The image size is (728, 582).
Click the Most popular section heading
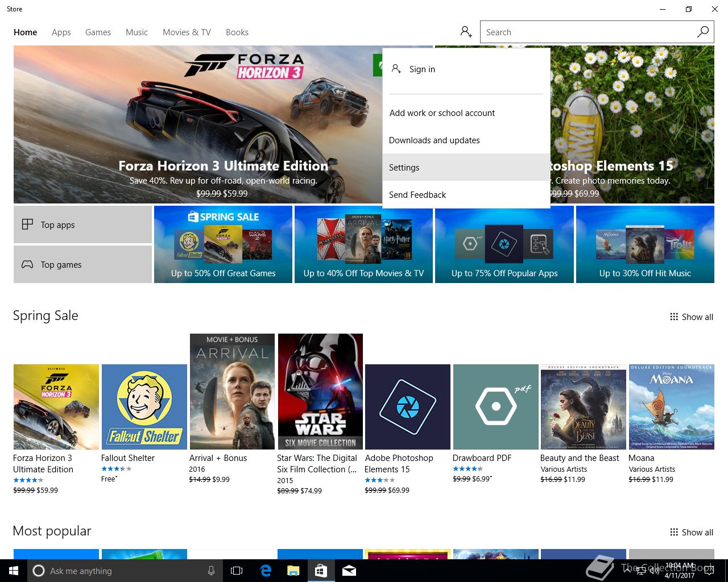point(52,531)
